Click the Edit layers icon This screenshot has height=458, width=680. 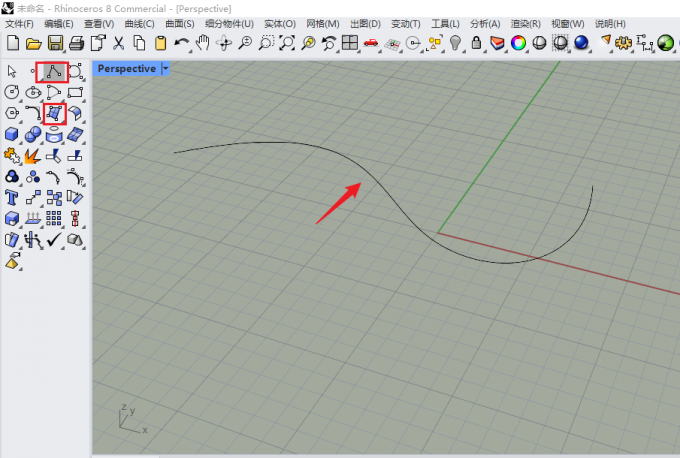click(497, 43)
